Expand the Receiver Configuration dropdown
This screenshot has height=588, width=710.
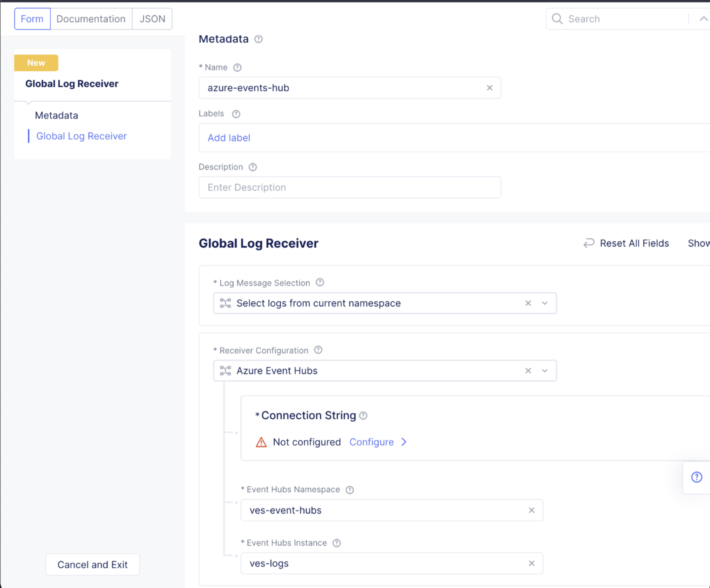point(545,371)
